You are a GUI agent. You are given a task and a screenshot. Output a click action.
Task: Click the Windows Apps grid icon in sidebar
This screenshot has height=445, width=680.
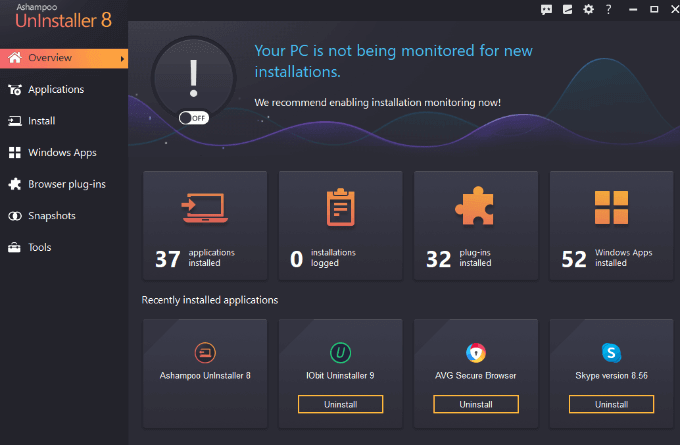pos(15,153)
